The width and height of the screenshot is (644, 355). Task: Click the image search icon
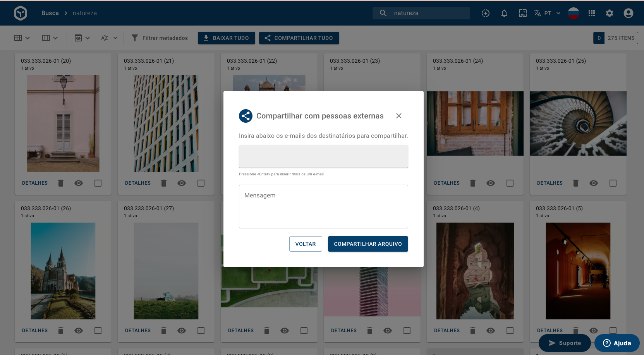(523, 13)
